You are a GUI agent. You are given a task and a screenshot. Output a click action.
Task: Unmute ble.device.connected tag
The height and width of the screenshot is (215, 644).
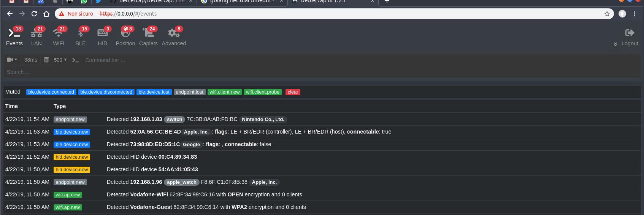[51, 92]
